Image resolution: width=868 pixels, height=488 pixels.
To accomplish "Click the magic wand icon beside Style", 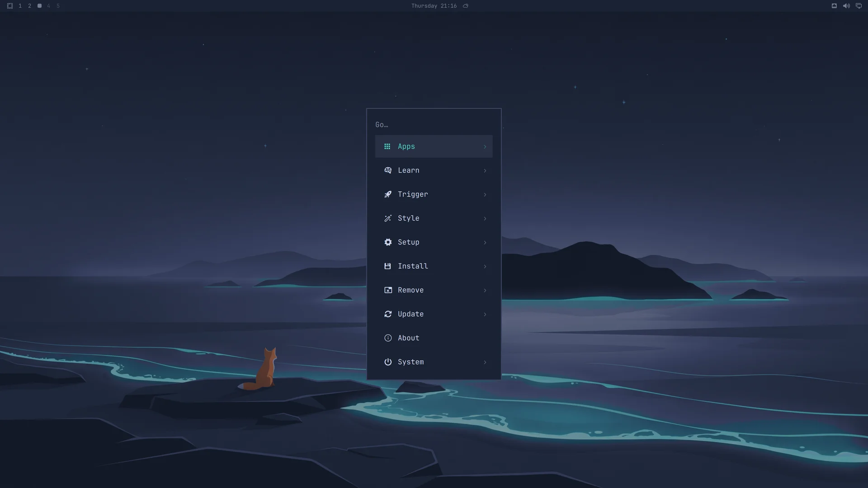I will [x=388, y=218].
